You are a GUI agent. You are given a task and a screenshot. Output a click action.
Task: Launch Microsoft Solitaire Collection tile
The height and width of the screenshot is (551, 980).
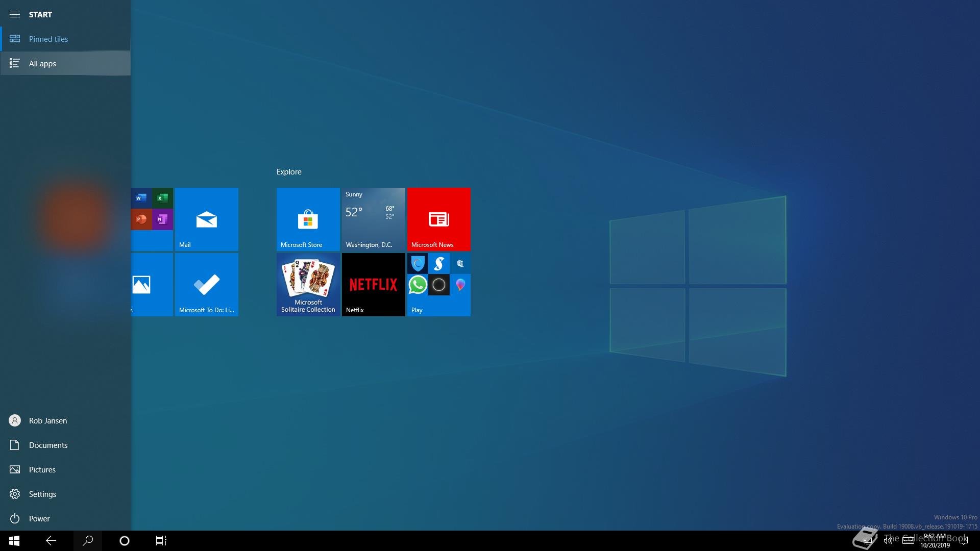point(308,284)
